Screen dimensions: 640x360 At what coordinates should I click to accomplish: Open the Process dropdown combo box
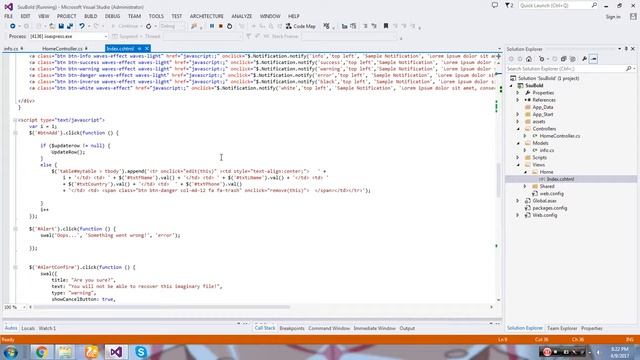click(x=68, y=36)
